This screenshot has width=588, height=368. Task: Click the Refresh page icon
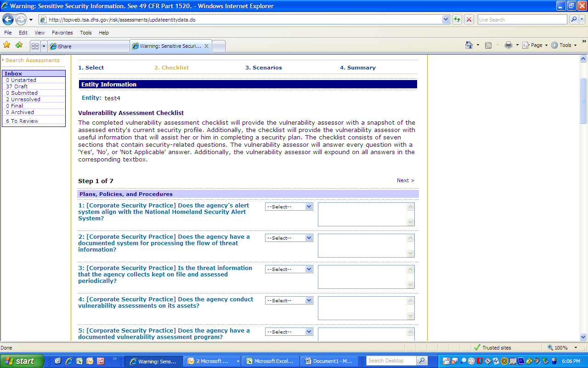click(457, 20)
